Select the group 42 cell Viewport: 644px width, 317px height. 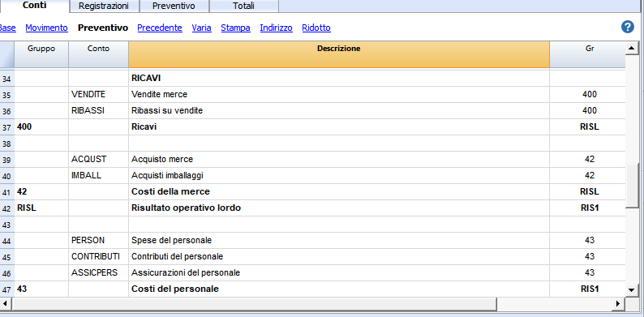click(41, 192)
